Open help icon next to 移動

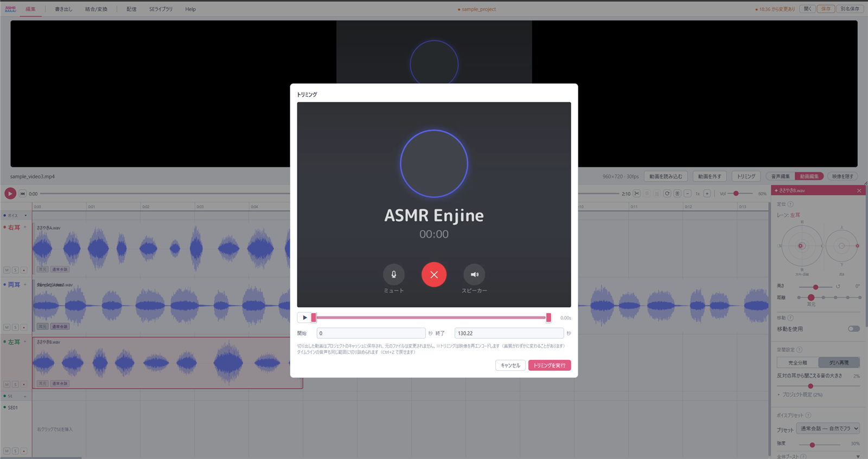click(x=790, y=318)
